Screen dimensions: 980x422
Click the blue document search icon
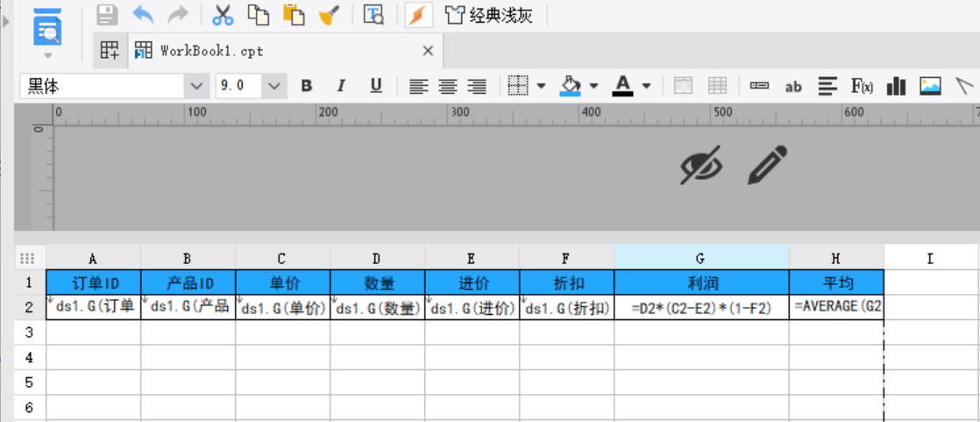click(x=47, y=26)
